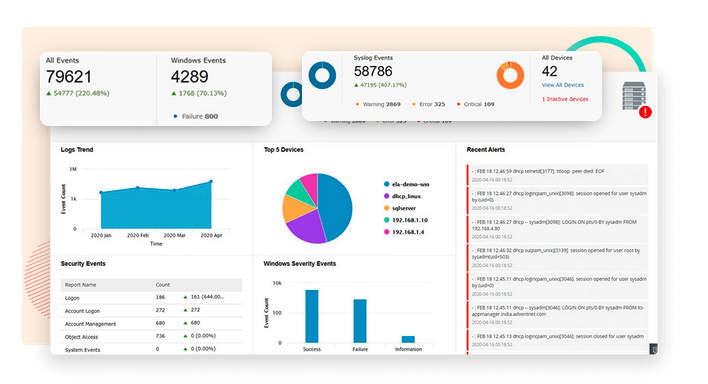
Task: Click the Windows Severity Events panel title
Action: (300, 264)
